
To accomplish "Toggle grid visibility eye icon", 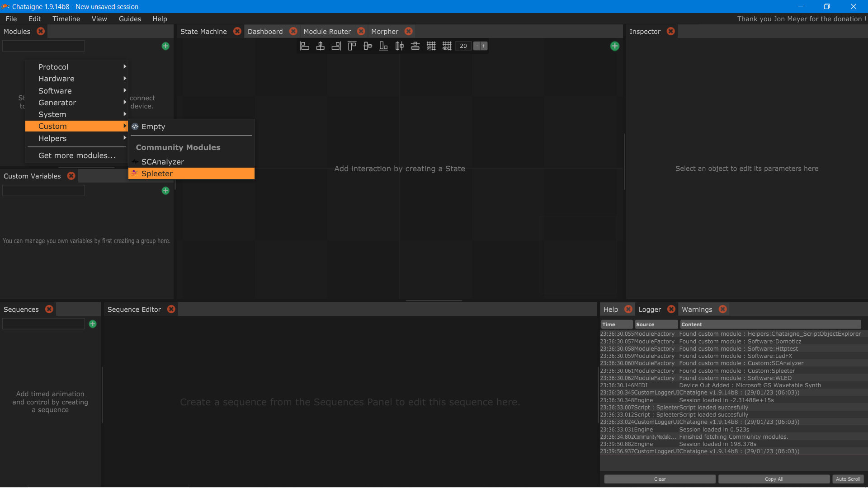I will (447, 46).
